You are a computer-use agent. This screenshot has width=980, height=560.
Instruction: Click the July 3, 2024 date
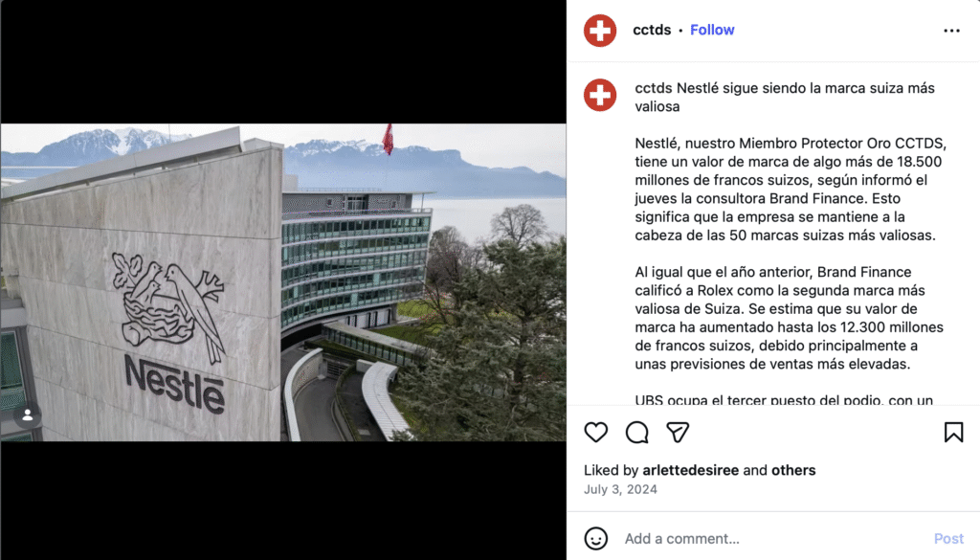620,489
